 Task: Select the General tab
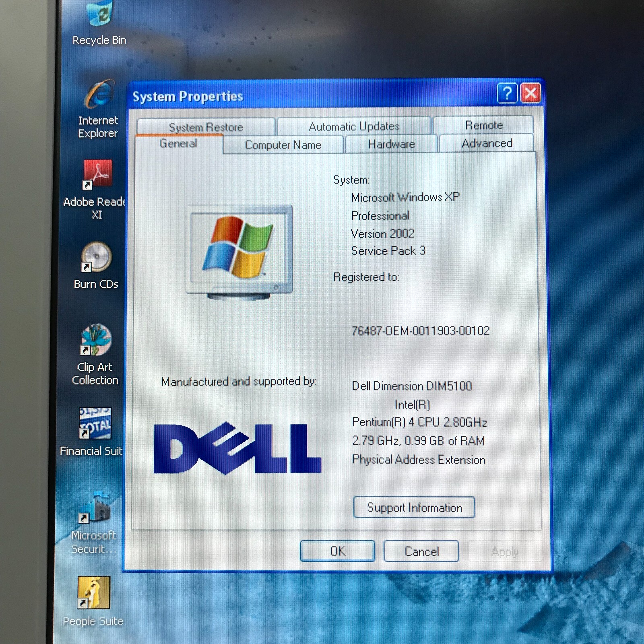tap(178, 144)
